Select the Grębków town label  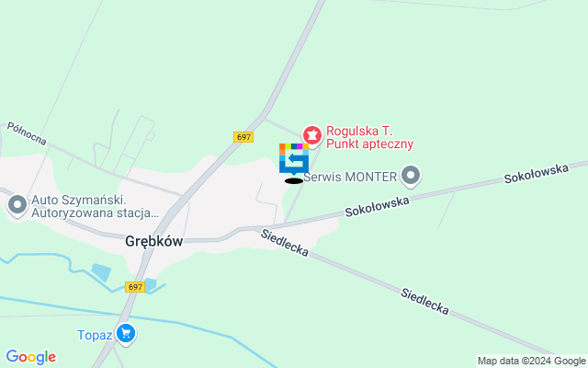154,241
